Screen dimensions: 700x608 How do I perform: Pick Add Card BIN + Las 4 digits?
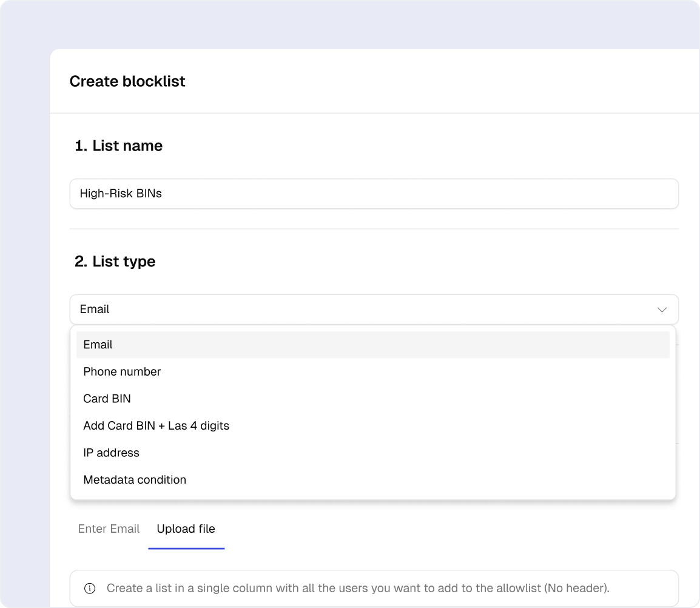[x=156, y=425]
